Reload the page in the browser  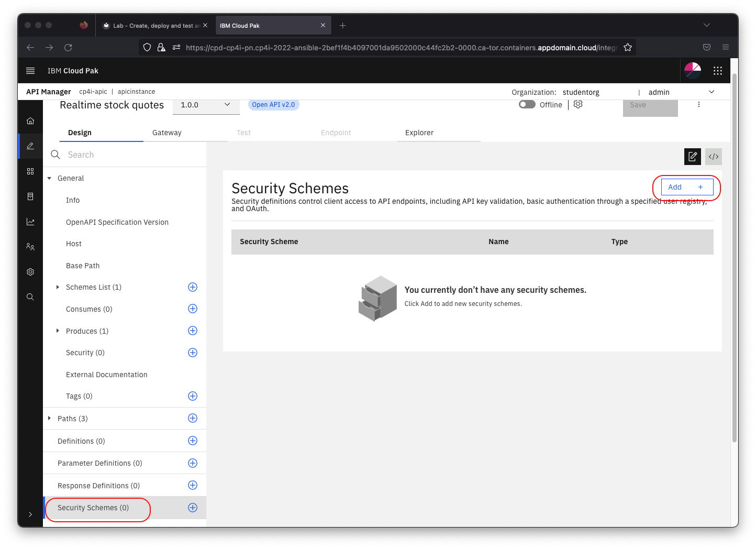[68, 47]
